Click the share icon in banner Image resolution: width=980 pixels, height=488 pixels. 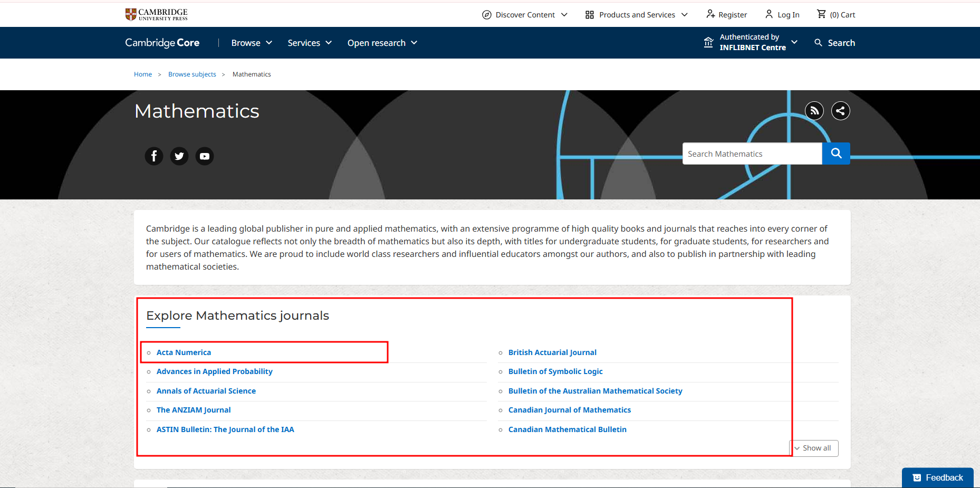(840, 111)
